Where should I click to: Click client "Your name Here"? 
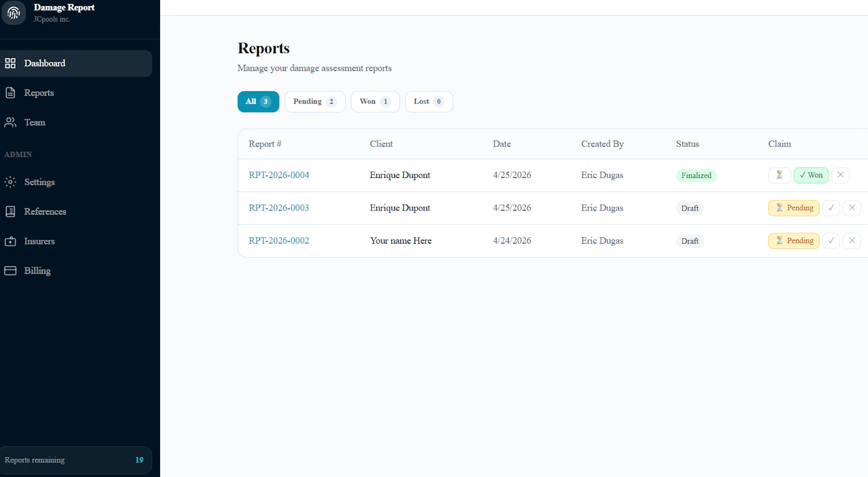(401, 241)
